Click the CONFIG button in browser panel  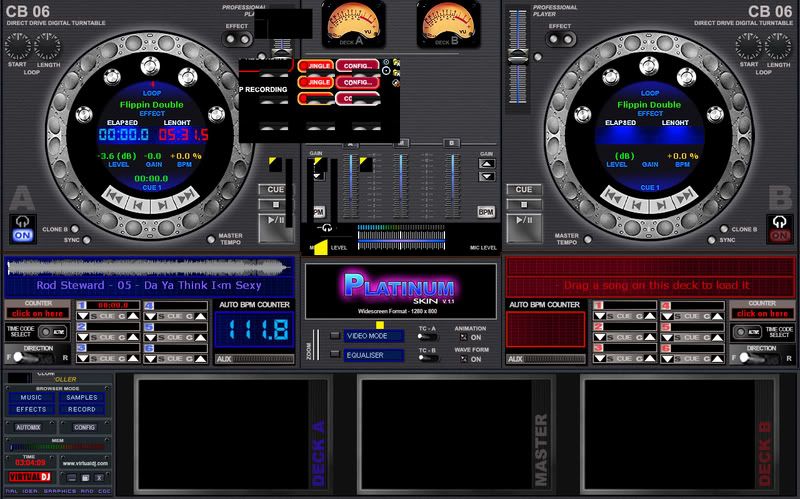click(x=84, y=427)
